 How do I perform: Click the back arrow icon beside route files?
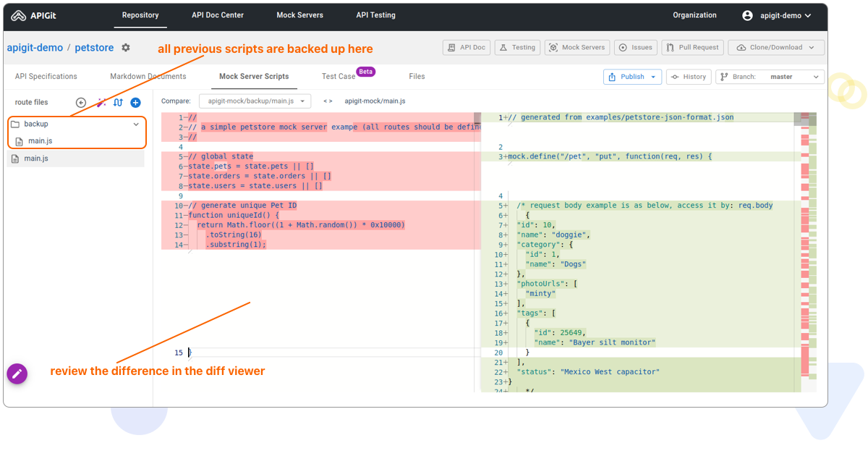(81, 103)
